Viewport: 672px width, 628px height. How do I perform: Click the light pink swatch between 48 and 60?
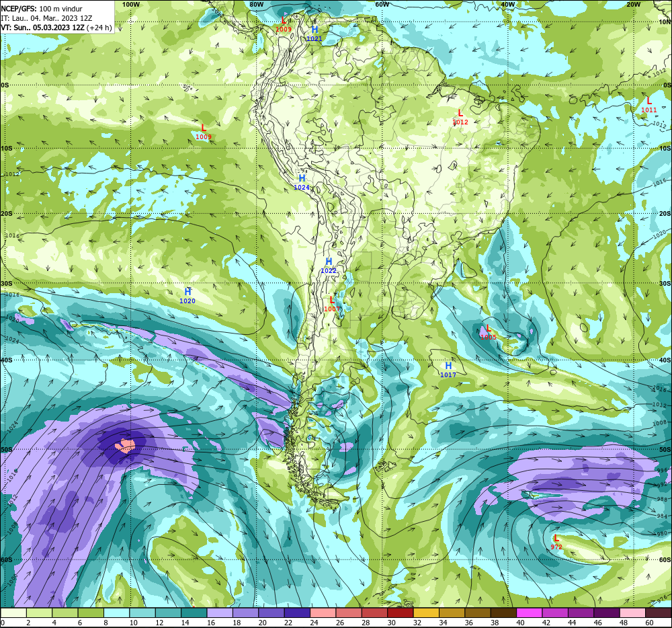point(632,613)
